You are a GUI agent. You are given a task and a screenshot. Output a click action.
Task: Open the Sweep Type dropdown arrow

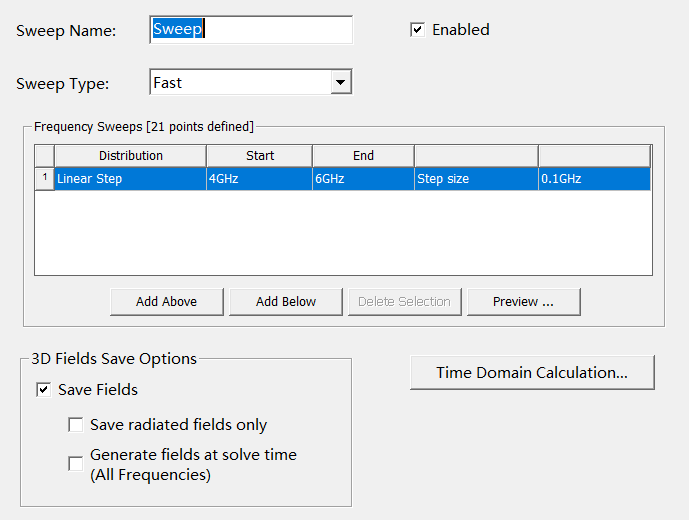pyautogui.click(x=341, y=82)
